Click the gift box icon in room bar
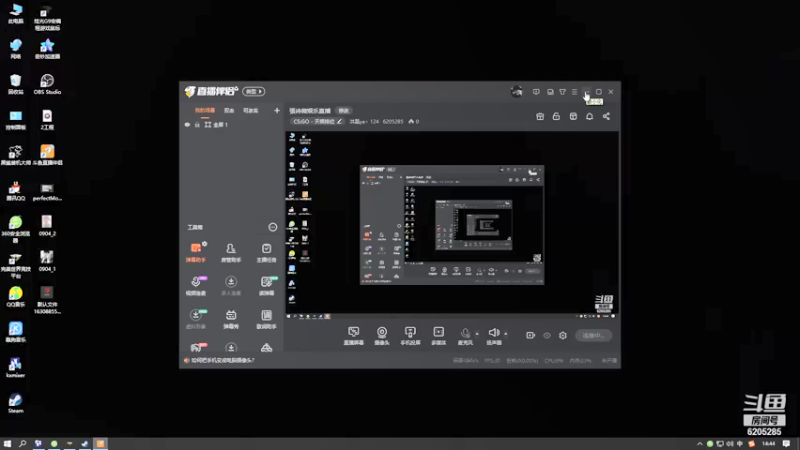 pyautogui.click(x=540, y=116)
